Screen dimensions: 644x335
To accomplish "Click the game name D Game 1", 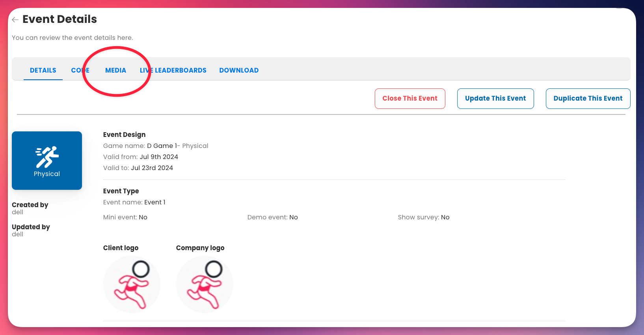I will coord(162,146).
